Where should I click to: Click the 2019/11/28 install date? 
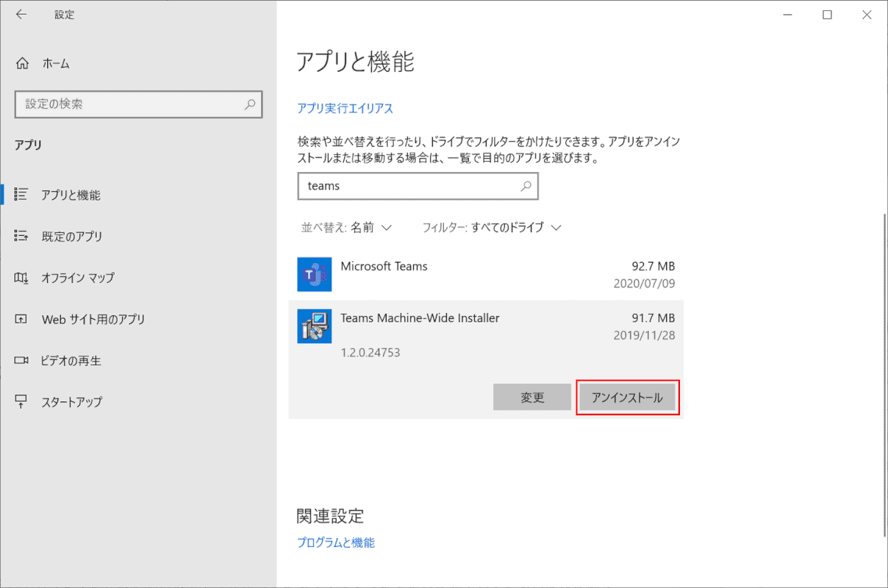click(645, 335)
